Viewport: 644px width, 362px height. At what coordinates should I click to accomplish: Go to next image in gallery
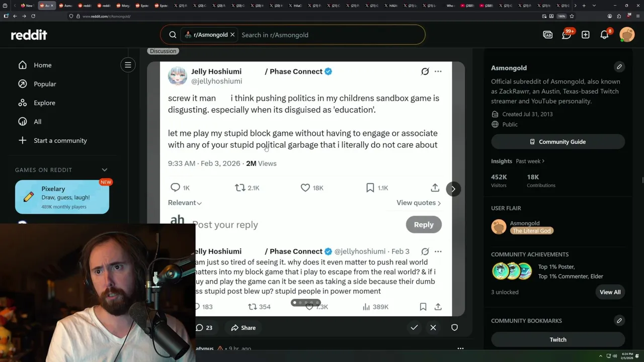pyautogui.click(x=453, y=189)
